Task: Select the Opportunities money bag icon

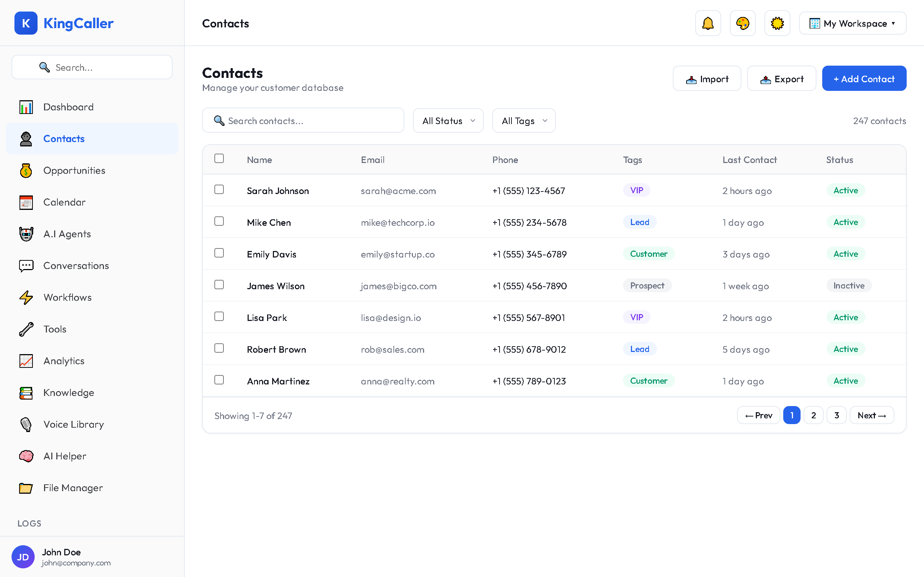Action: [x=26, y=171]
